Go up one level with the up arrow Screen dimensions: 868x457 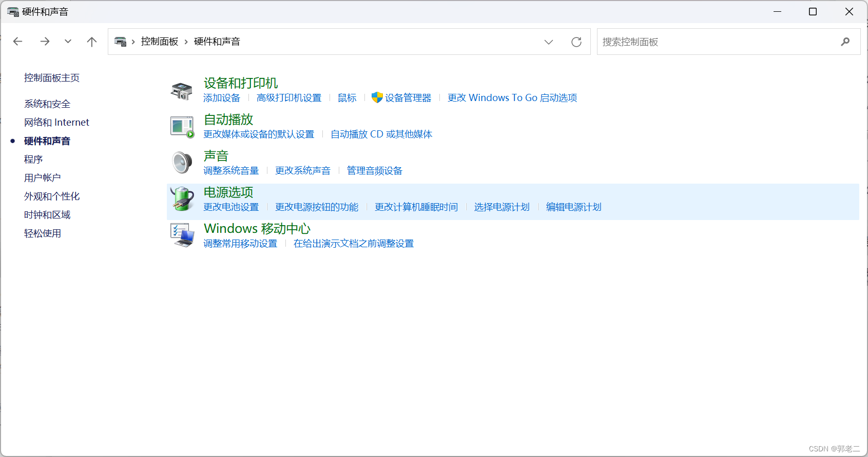point(92,42)
